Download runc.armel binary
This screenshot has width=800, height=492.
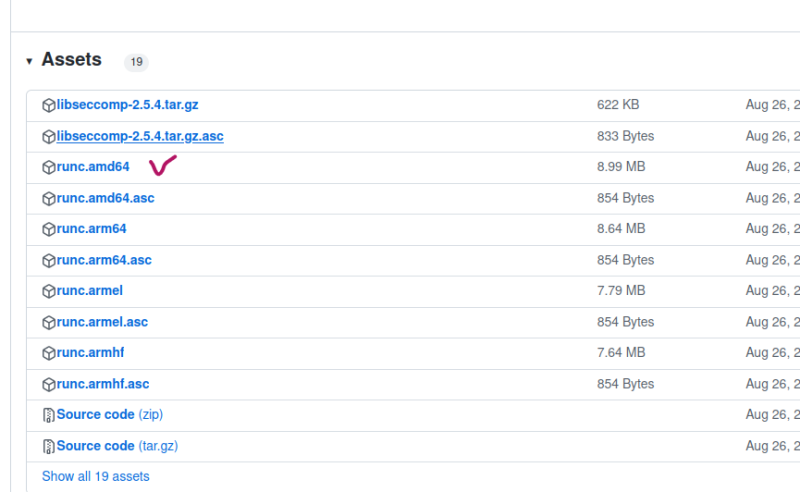tap(89, 291)
